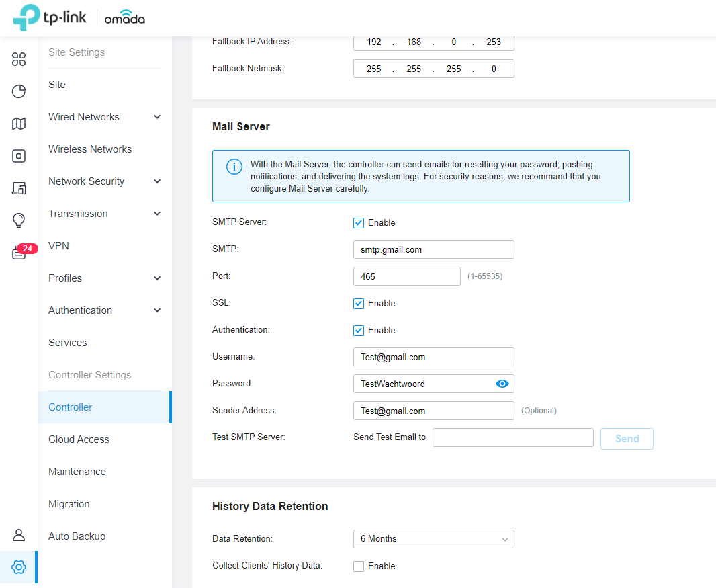
Task: Open the Dashboard icon in left rail
Action: pos(19,59)
